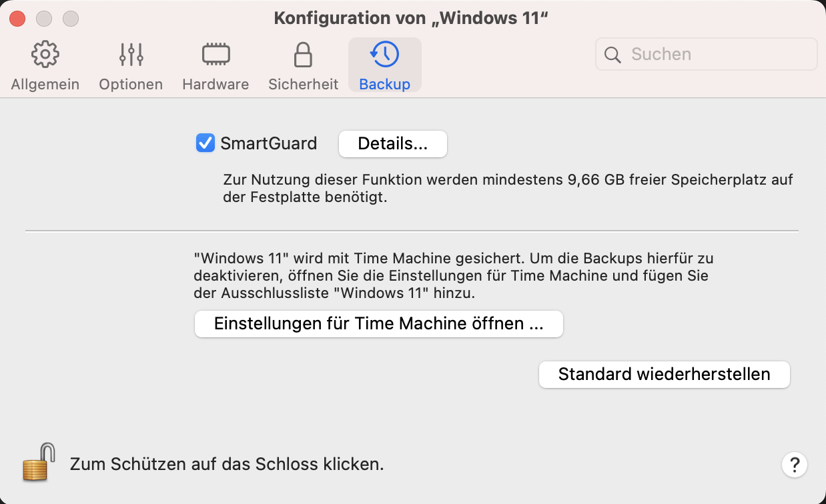Select the Hardware chip icon
826x504 pixels.
(x=216, y=55)
